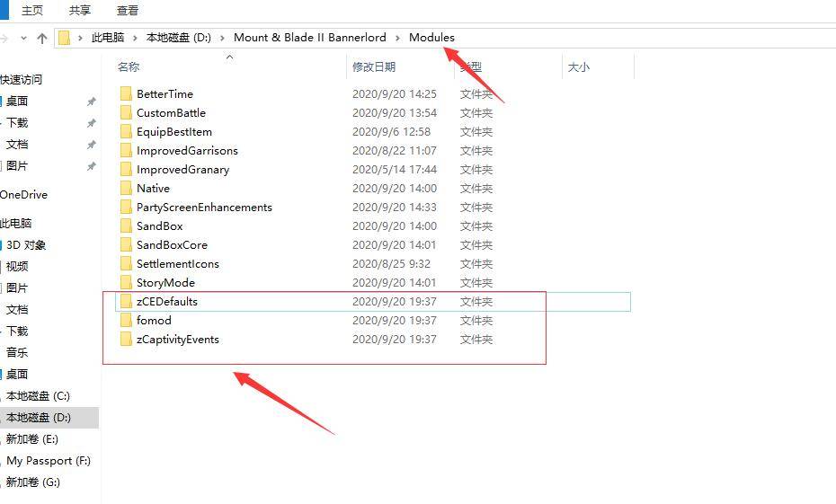Open OneDrive in navigation pane
836x504 pixels.
coord(23,194)
